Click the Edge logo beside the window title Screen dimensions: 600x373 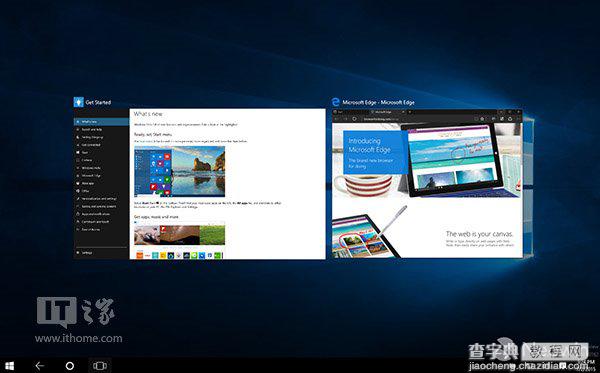pyautogui.click(x=336, y=102)
